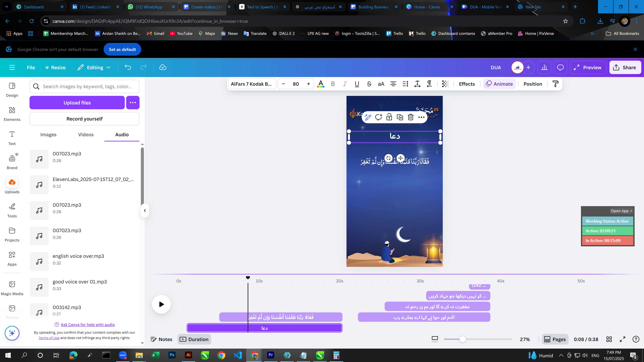The width and height of the screenshot is (644, 362).
Task: Select ElevenLabs audio file
Action: pos(85,185)
